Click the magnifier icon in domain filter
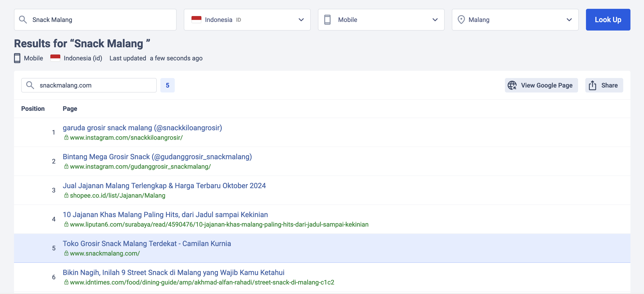Viewport: 644px width, 294px height. tap(30, 85)
